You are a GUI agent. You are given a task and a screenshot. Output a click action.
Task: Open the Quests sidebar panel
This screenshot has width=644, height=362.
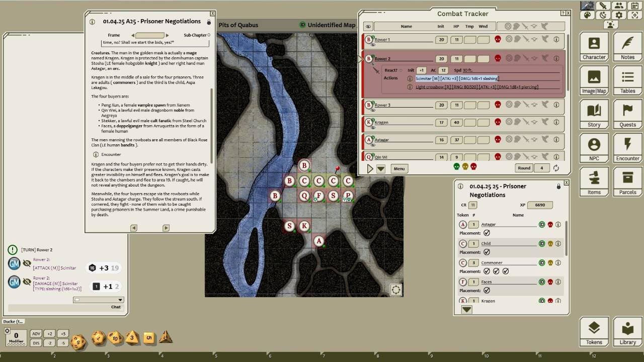(x=627, y=115)
